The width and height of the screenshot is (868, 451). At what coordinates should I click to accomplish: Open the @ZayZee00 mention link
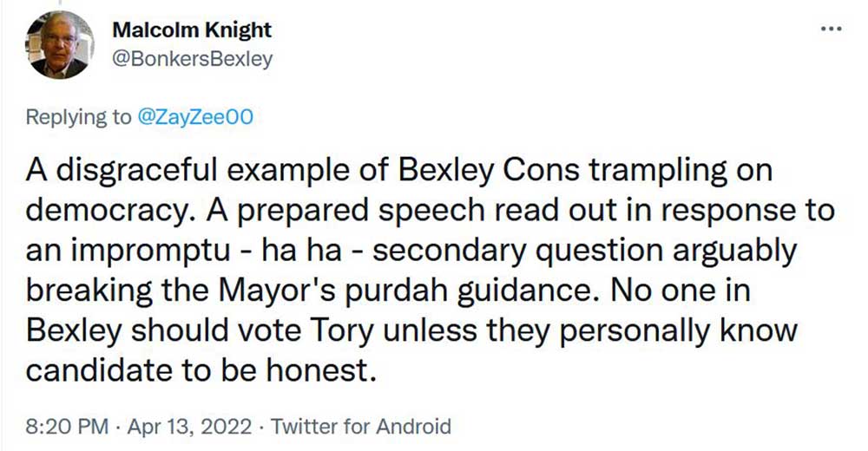pyautogui.click(x=194, y=117)
